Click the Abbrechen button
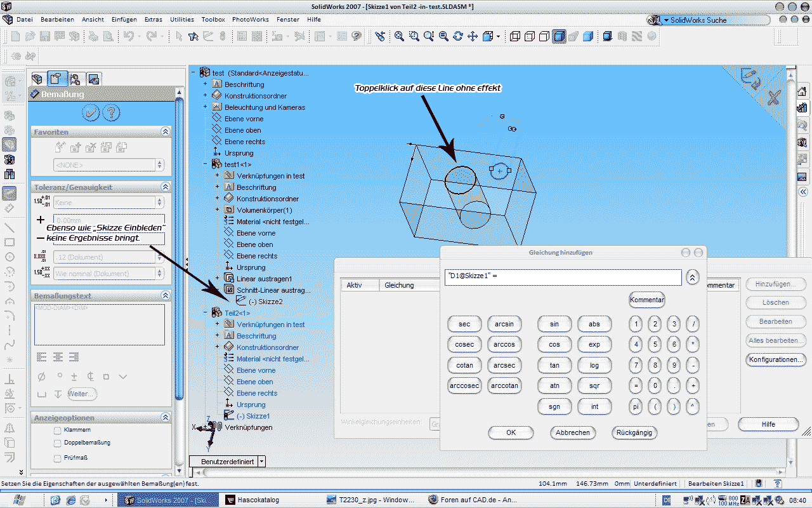Screen dimensions: 812x508 573,432
